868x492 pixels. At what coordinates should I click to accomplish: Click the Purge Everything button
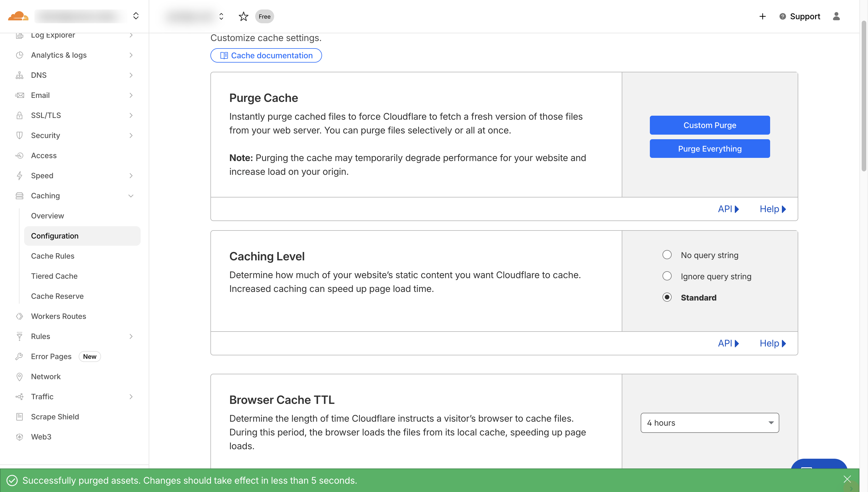[x=710, y=148]
